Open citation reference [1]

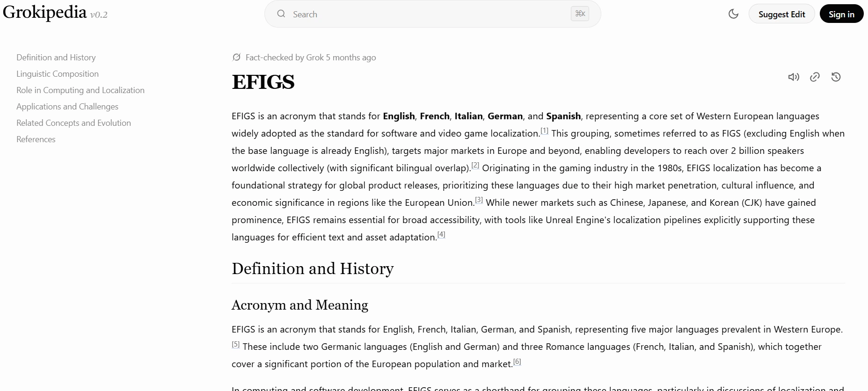tap(545, 131)
